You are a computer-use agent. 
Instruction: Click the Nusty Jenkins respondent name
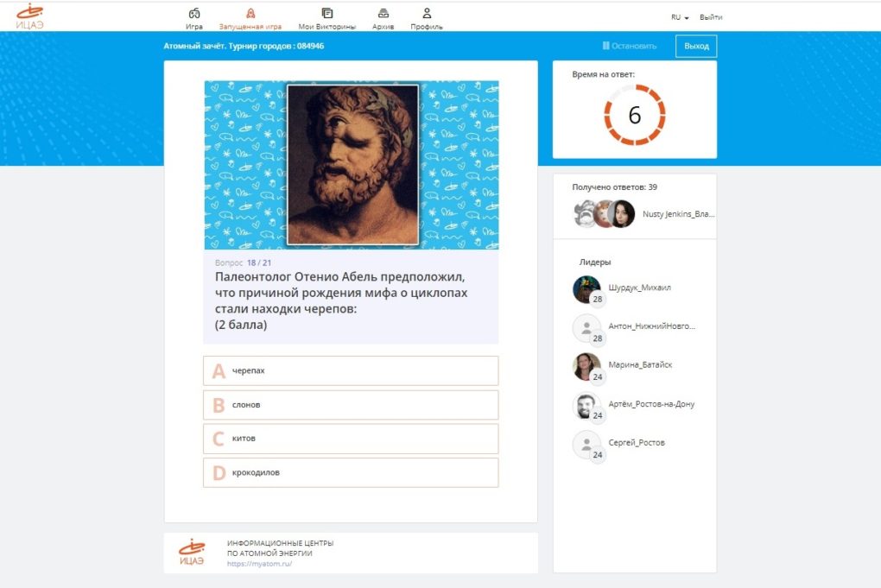point(678,214)
